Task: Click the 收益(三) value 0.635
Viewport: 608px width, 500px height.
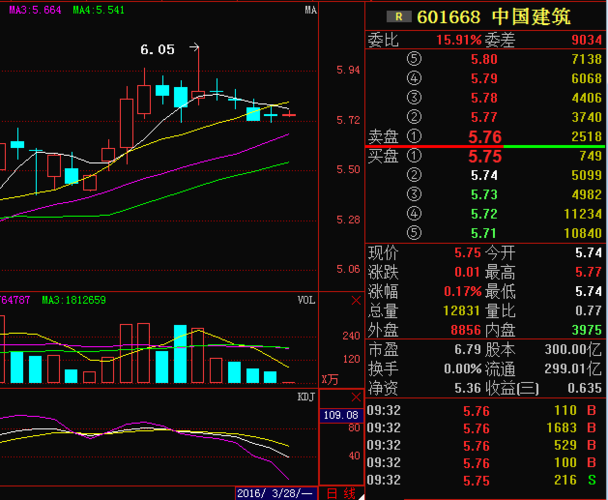Action: point(585,388)
